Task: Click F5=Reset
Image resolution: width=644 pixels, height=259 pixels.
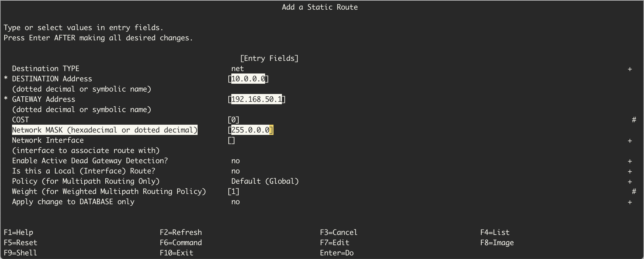Action: click(x=20, y=243)
